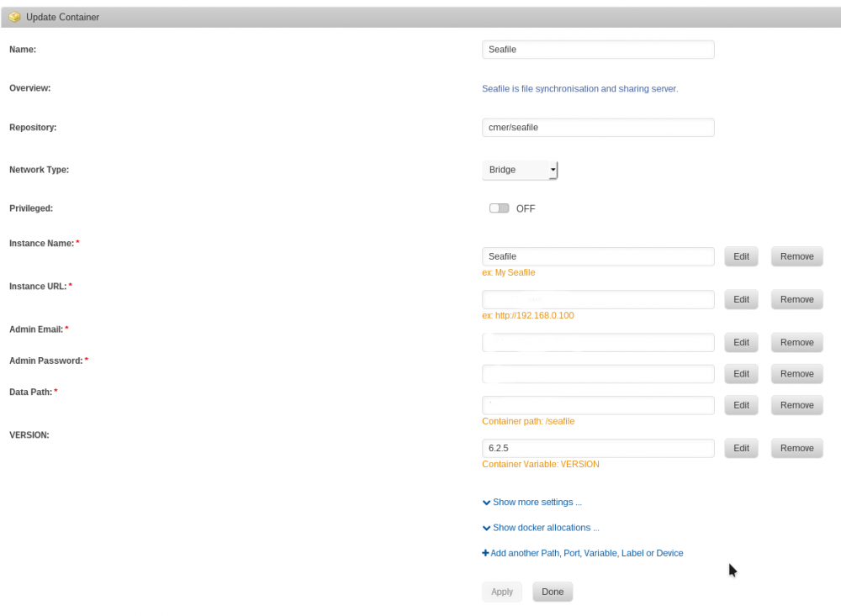Edit the VERSION variable
This screenshot has width=841, height=616.
point(741,448)
